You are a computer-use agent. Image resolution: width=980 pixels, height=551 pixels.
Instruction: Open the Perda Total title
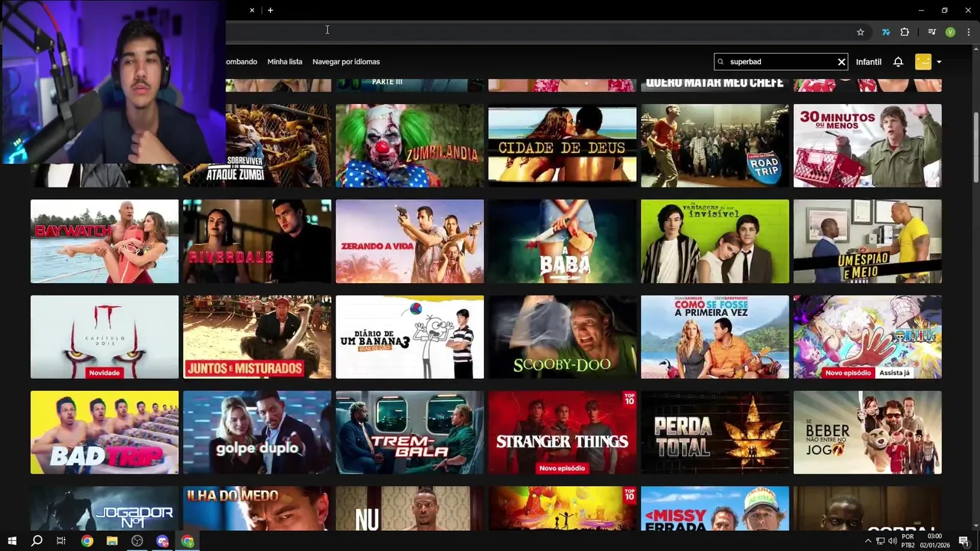coord(714,432)
